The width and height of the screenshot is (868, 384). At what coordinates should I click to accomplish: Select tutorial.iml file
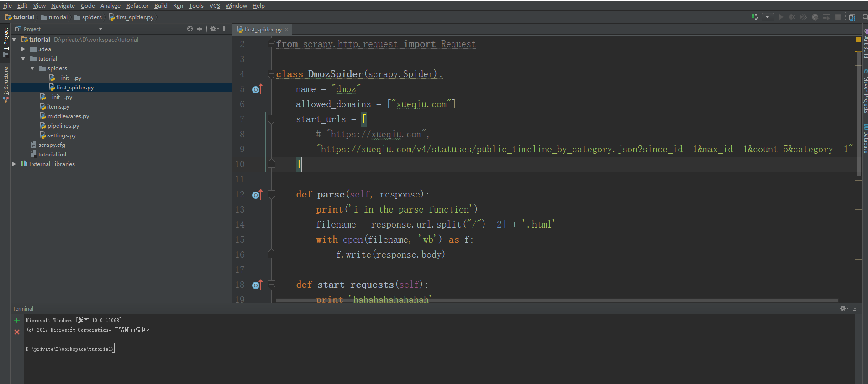click(x=48, y=155)
